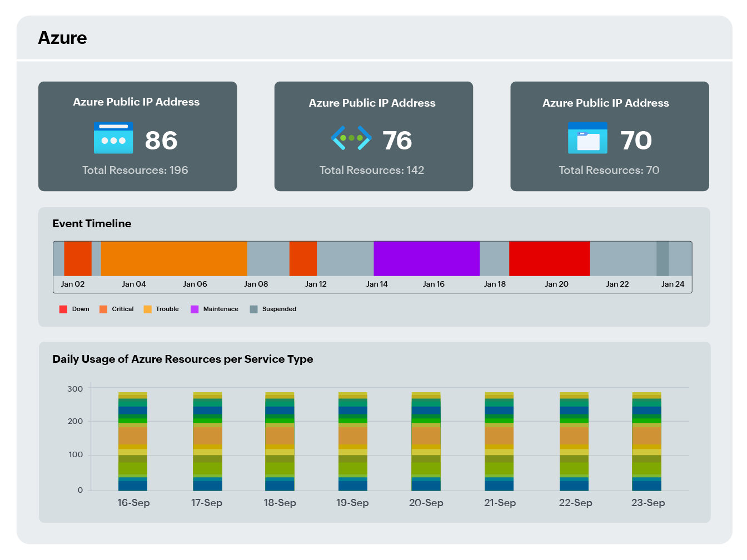Click the count 76 on second card
This screenshot has width=747, height=560.
[397, 141]
